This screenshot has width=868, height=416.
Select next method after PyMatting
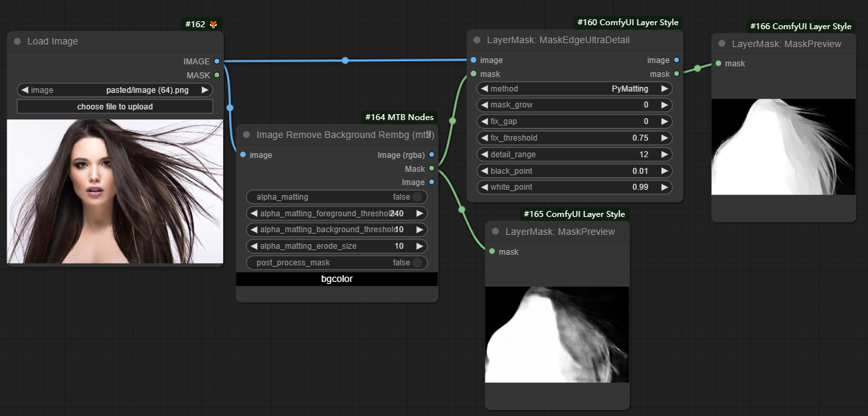pyautogui.click(x=663, y=89)
